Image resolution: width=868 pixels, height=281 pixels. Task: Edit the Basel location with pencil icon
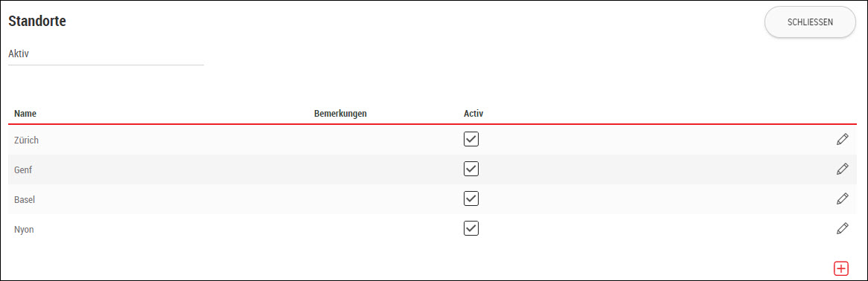[842, 198]
